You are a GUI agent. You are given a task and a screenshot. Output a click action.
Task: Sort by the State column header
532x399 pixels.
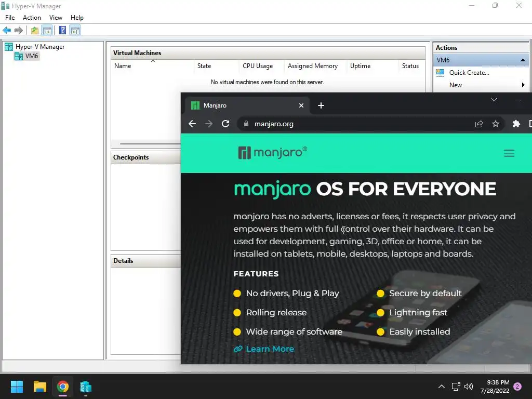coord(217,66)
